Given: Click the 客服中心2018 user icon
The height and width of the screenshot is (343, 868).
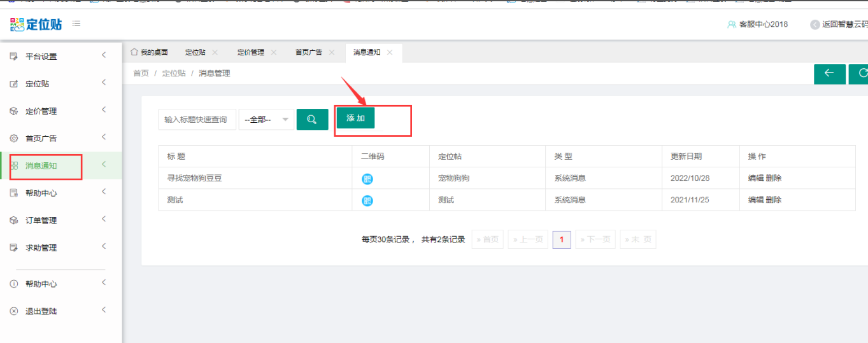Looking at the screenshot, I should 732,25.
